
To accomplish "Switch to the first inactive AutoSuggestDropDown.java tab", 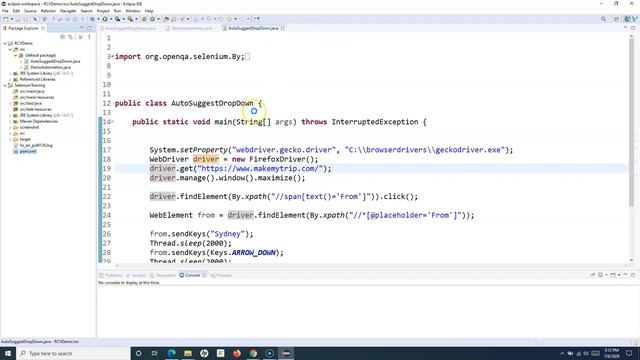I will (x=130, y=28).
